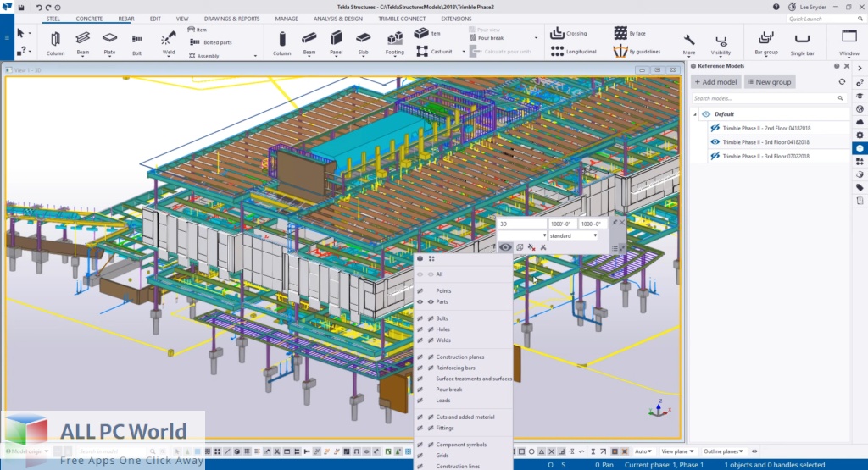The width and height of the screenshot is (868, 470).
Task: Click the New group button
Action: point(770,82)
